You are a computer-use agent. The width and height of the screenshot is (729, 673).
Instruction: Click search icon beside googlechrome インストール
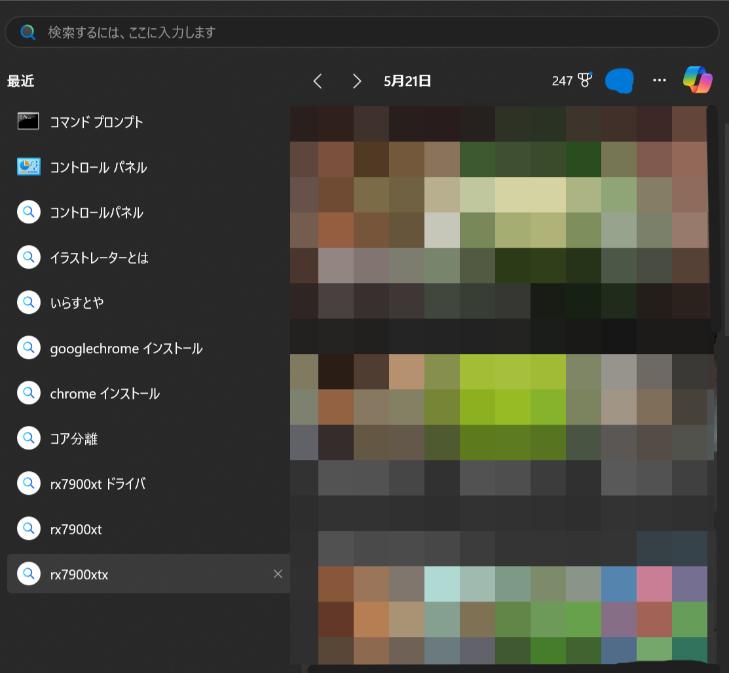click(x=28, y=348)
